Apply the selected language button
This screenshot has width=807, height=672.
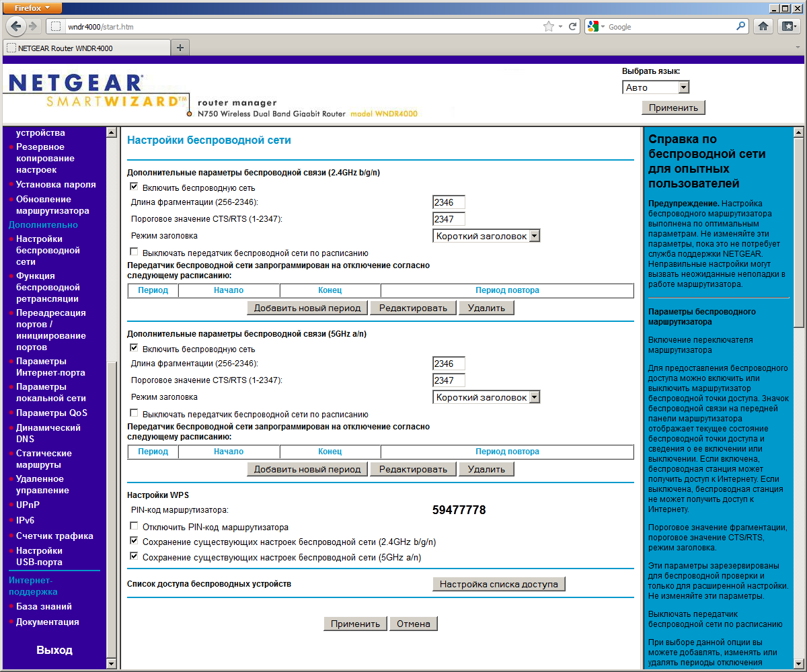click(673, 108)
